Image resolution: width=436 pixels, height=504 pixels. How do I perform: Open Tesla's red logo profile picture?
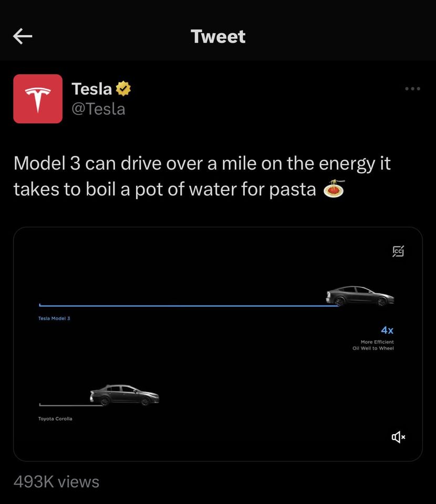[38, 99]
